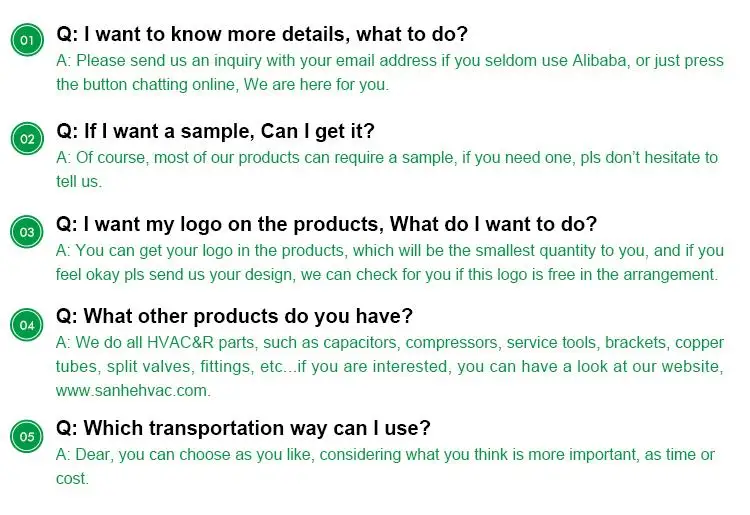Click answer 'Dear, you can choose as you like'
Image resolution: width=750 pixels, height=515 pixels.
point(250,454)
